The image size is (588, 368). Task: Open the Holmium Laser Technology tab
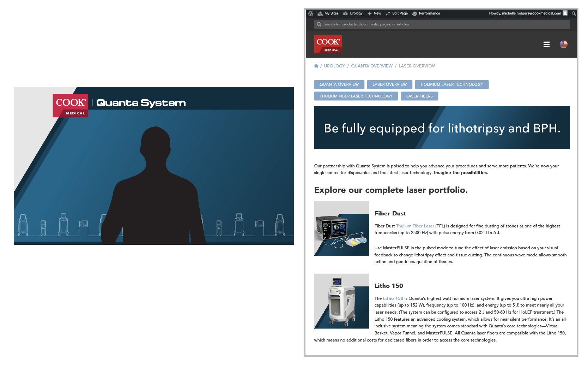(x=452, y=84)
